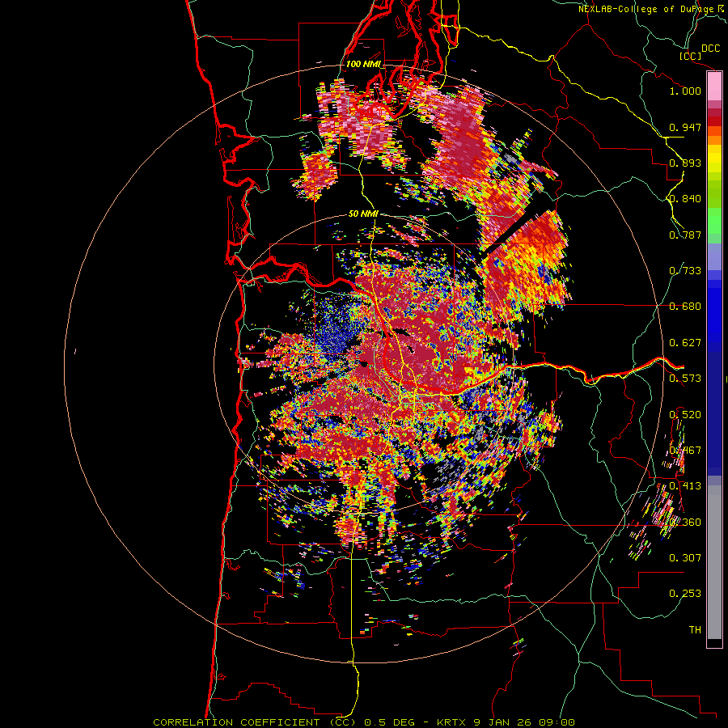The image size is (728, 728).
Task: Select the 0.733 scale value
Action: coord(685,271)
